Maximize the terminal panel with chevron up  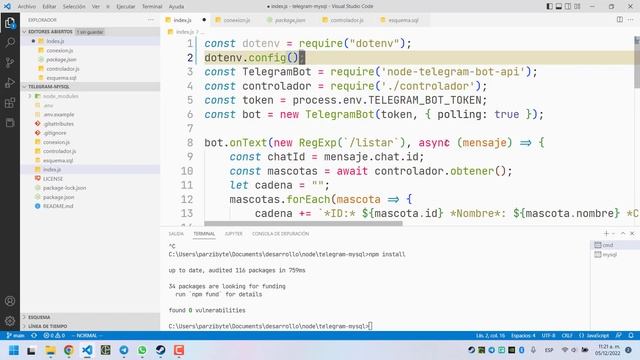coord(623,233)
